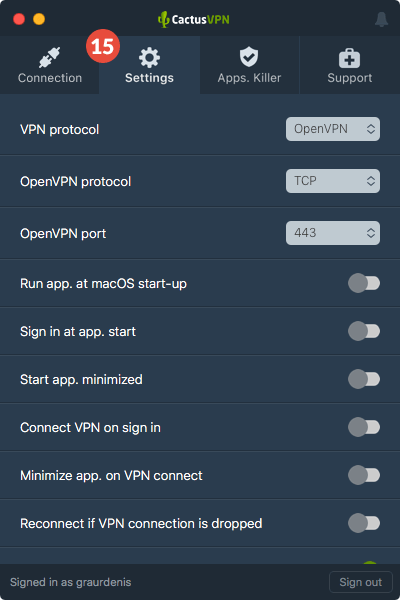
Task: Click the Sign out button
Action: click(361, 582)
